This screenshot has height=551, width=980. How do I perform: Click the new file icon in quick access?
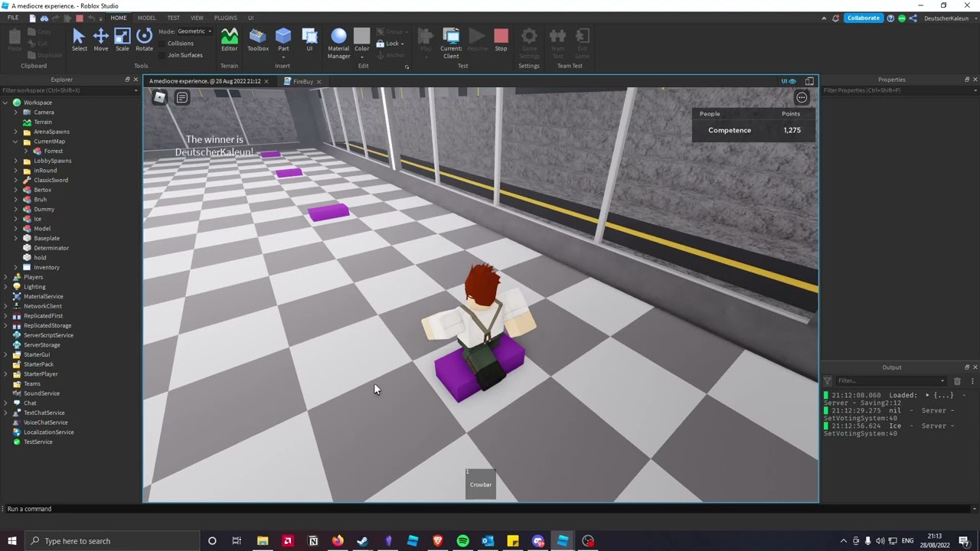pyautogui.click(x=32, y=18)
